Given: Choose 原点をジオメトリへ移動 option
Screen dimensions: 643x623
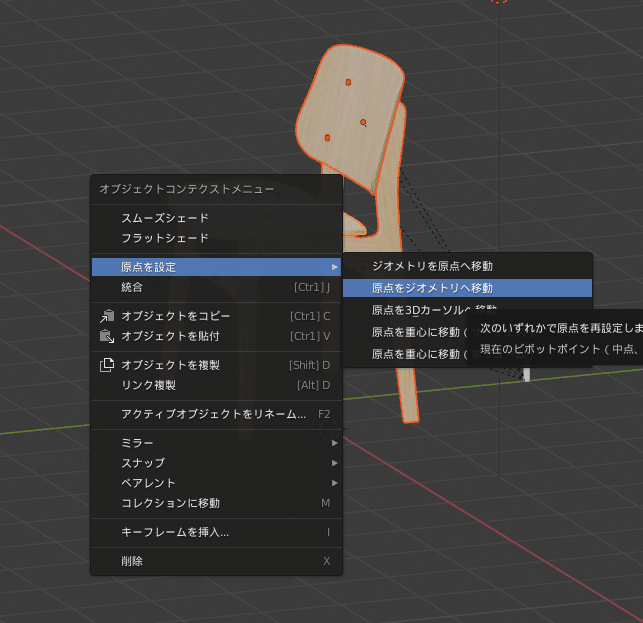Looking at the screenshot, I should coord(467,288).
